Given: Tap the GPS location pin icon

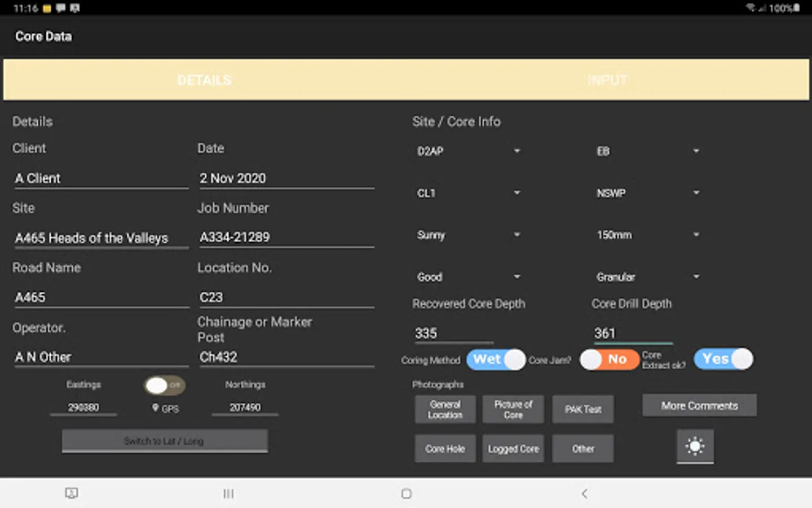Looking at the screenshot, I should click(155, 408).
